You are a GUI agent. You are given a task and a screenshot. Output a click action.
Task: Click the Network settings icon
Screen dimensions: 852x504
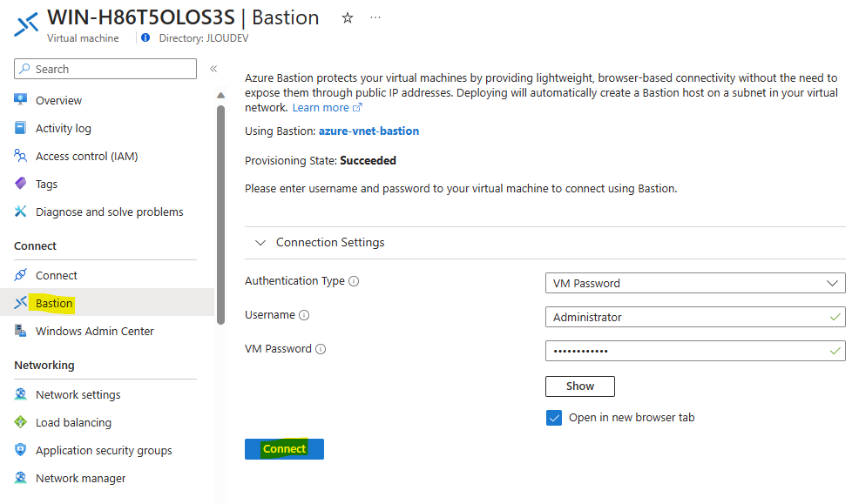pos(20,394)
